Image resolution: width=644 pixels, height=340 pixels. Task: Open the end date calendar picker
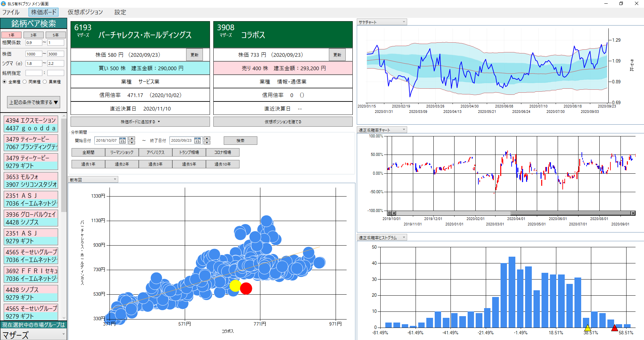198,141
